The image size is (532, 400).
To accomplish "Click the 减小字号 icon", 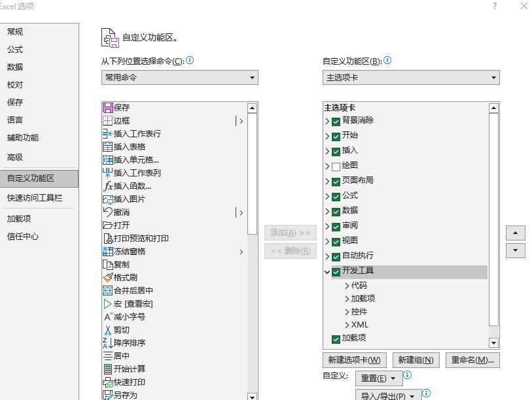I will point(107,317).
